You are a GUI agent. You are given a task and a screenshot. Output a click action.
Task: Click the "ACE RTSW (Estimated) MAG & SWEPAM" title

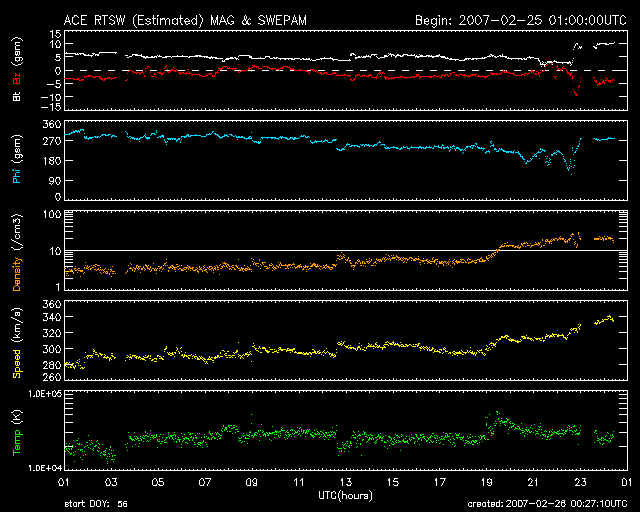coord(185,20)
